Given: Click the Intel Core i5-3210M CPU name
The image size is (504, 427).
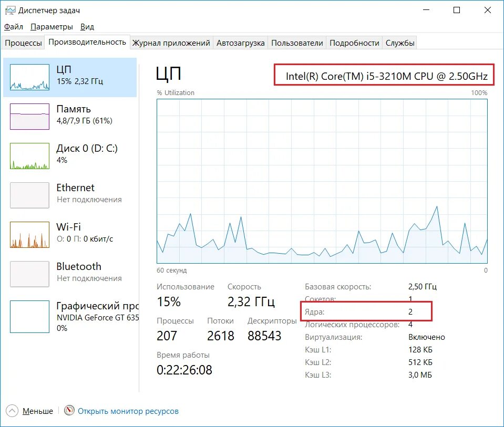Looking at the screenshot, I should coord(387,76).
